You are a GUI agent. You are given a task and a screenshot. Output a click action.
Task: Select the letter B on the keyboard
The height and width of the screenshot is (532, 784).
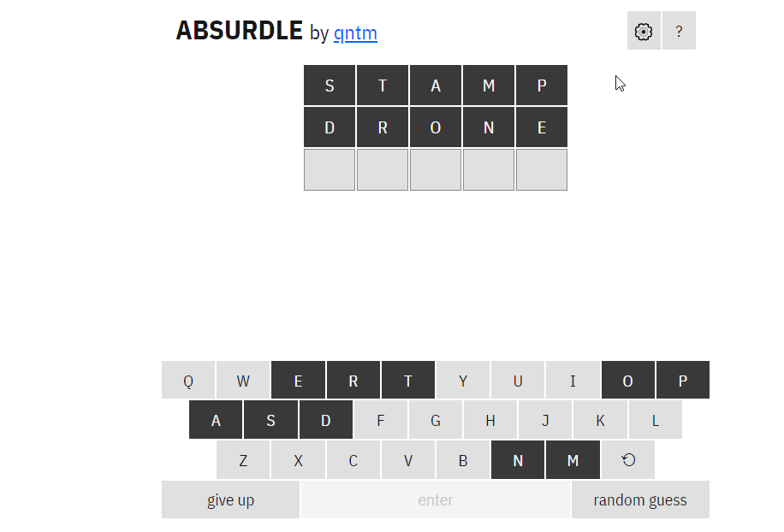(x=463, y=459)
